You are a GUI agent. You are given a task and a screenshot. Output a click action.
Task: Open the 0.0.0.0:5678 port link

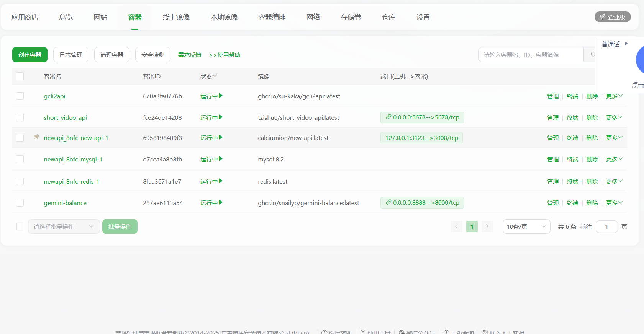pos(422,117)
